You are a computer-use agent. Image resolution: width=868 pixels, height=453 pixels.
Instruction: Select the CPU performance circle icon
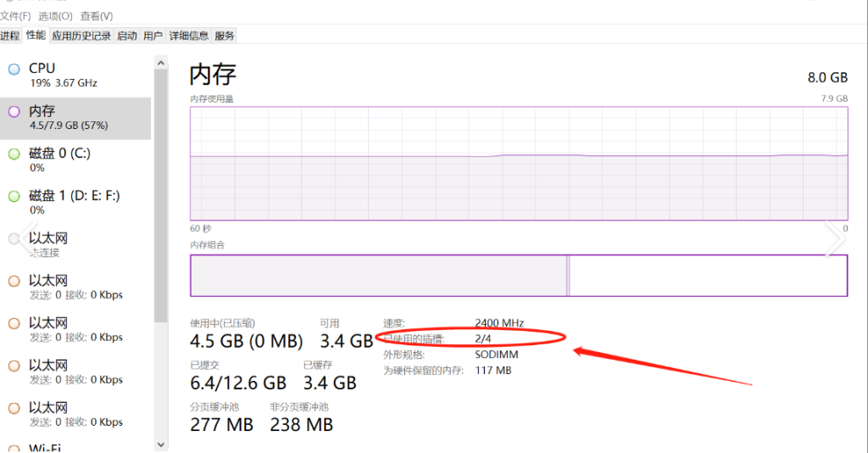(14, 70)
